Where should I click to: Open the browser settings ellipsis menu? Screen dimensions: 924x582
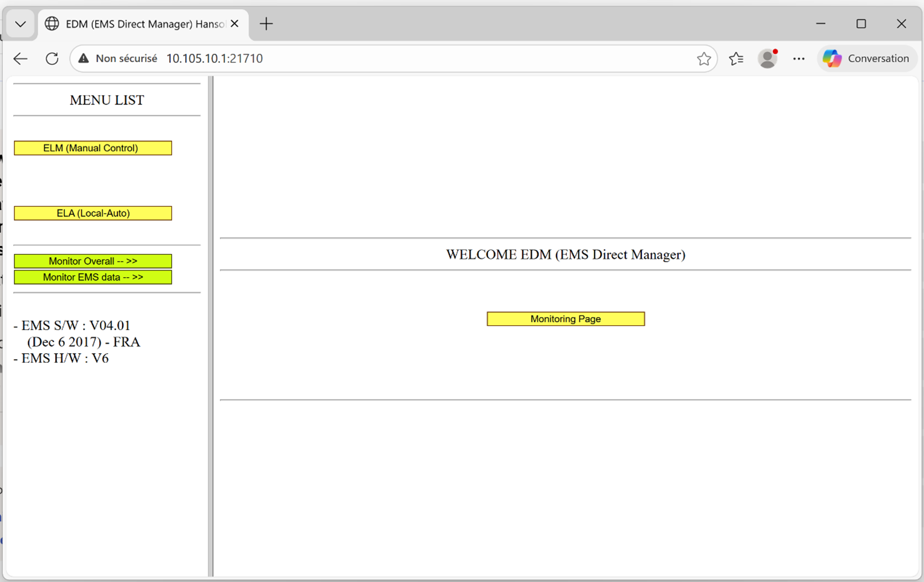(x=799, y=59)
